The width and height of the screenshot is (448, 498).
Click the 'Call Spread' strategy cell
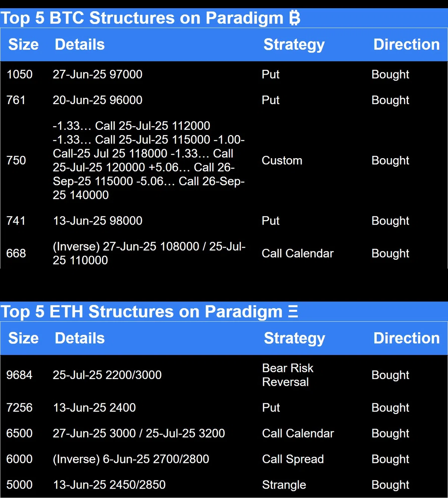pos(293,459)
